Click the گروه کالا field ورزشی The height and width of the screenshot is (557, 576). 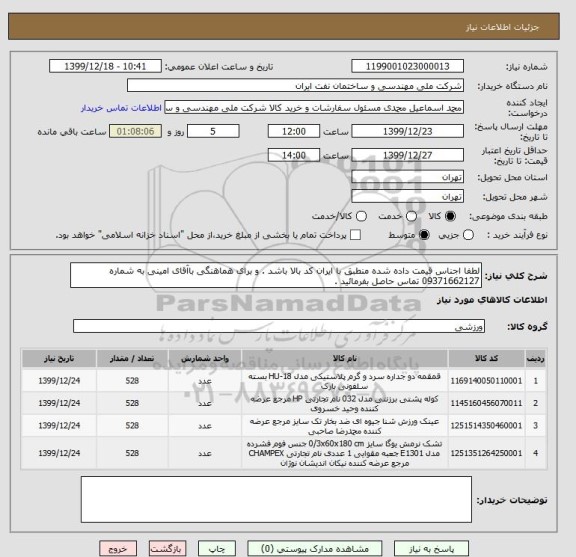pos(279,326)
